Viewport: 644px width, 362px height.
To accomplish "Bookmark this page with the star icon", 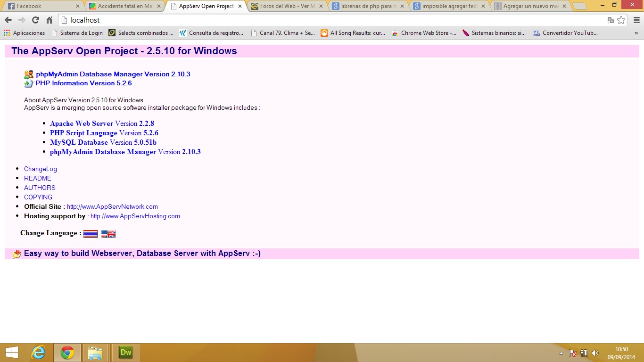I will click(621, 20).
